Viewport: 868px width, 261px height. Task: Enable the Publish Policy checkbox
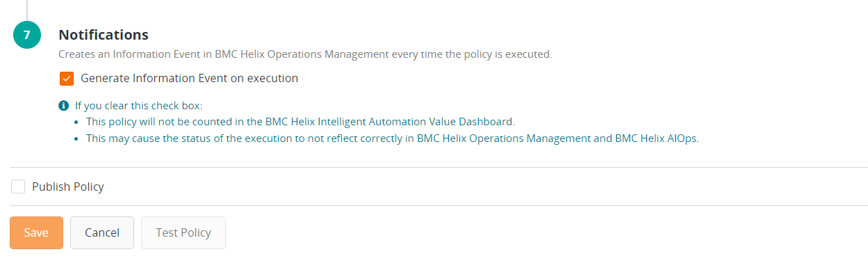point(18,187)
